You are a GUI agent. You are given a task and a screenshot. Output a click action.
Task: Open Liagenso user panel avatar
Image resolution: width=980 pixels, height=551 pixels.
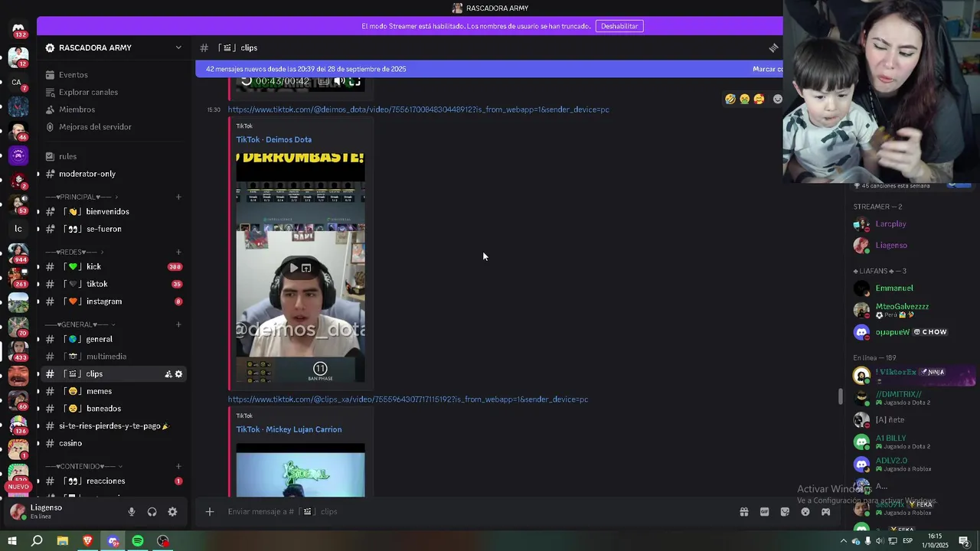pos(18,512)
